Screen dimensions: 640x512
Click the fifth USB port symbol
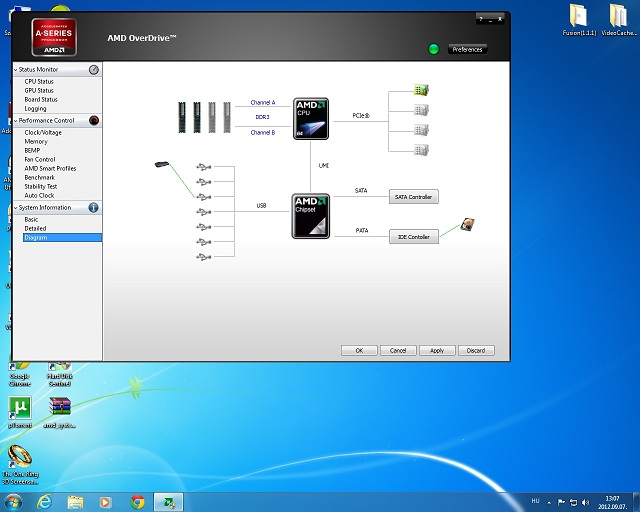pos(204,227)
